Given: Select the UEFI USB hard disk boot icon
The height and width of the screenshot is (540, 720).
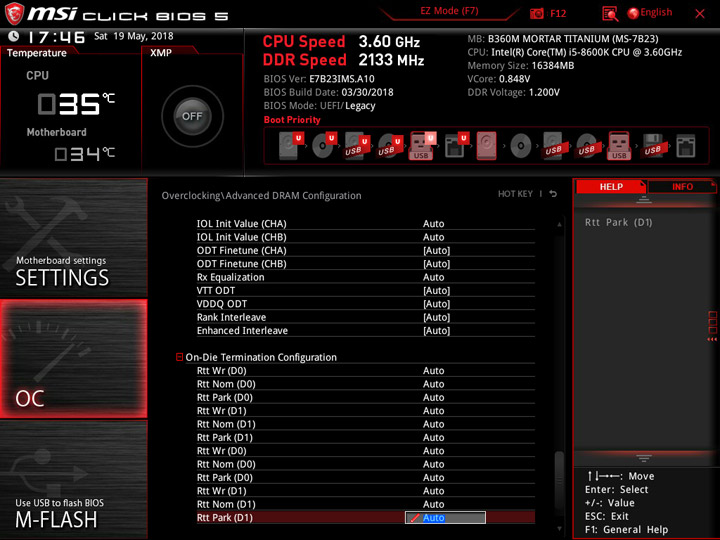Looking at the screenshot, I should pyautogui.click(x=357, y=146).
